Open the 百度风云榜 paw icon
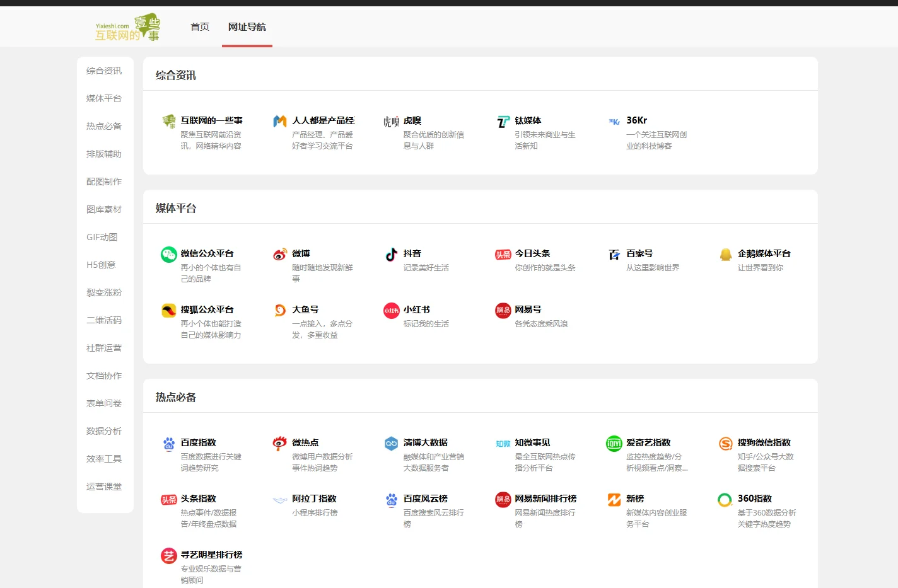The image size is (898, 588). [392, 499]
